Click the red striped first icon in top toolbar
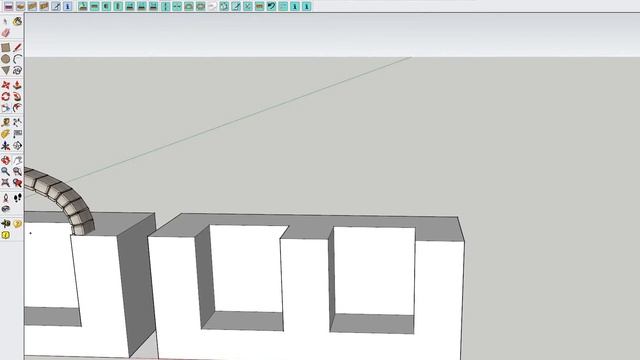The width and height of the screenshot is (640, 360). point(8,6)
